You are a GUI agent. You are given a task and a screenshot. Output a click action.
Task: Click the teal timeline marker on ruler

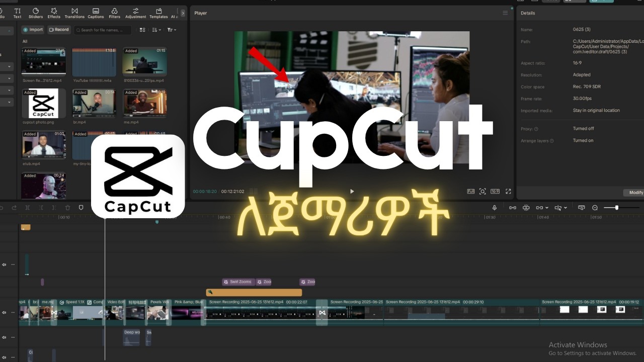157,222
